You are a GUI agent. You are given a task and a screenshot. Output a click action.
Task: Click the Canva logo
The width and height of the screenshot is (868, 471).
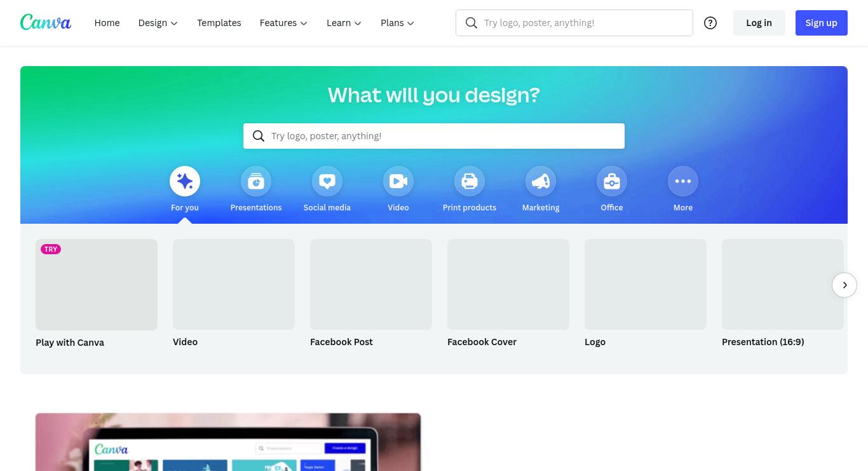[46, 22]
